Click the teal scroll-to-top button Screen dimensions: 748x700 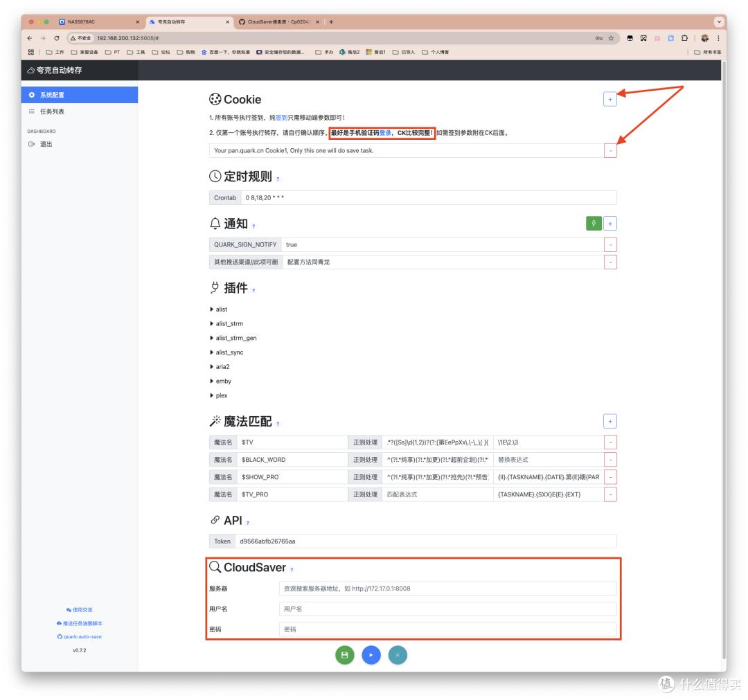[398, 654]
